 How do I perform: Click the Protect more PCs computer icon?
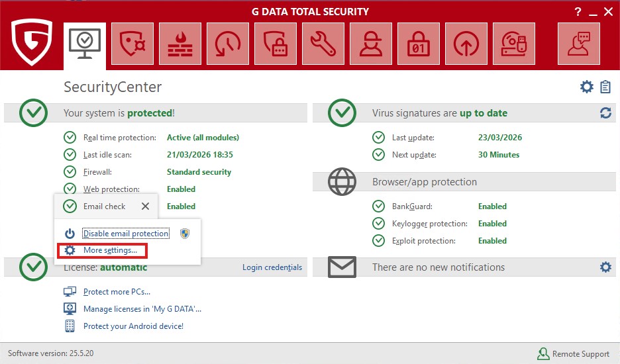coord(70,292)
